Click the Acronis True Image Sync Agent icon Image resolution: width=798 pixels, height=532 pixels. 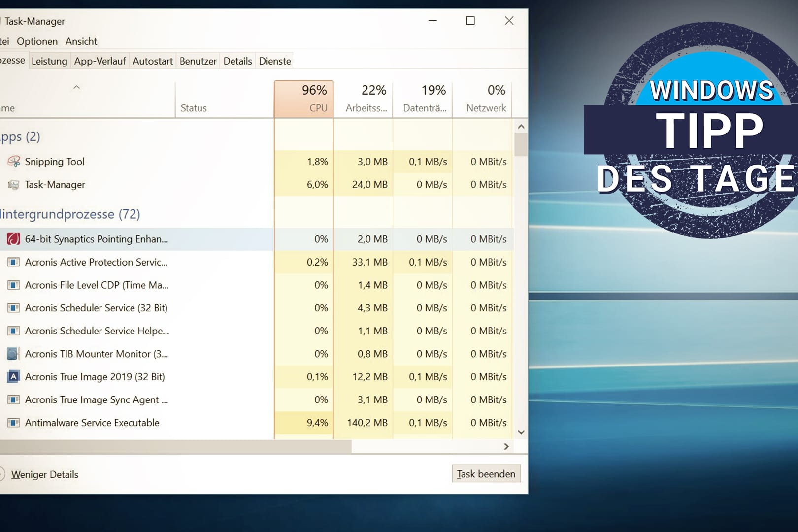tap(14, 399)
